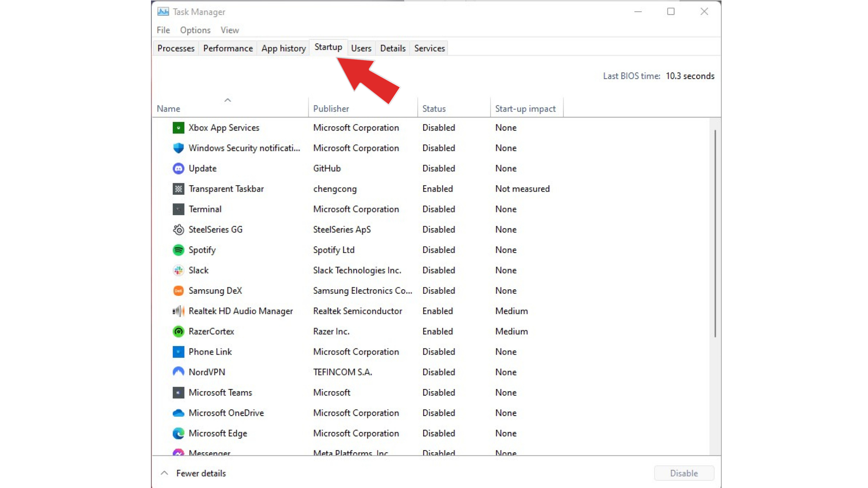Image resolution: width=868 pixels, height=488 pixels.
Task: Switch to the Services tab
Action: [429, 48]
